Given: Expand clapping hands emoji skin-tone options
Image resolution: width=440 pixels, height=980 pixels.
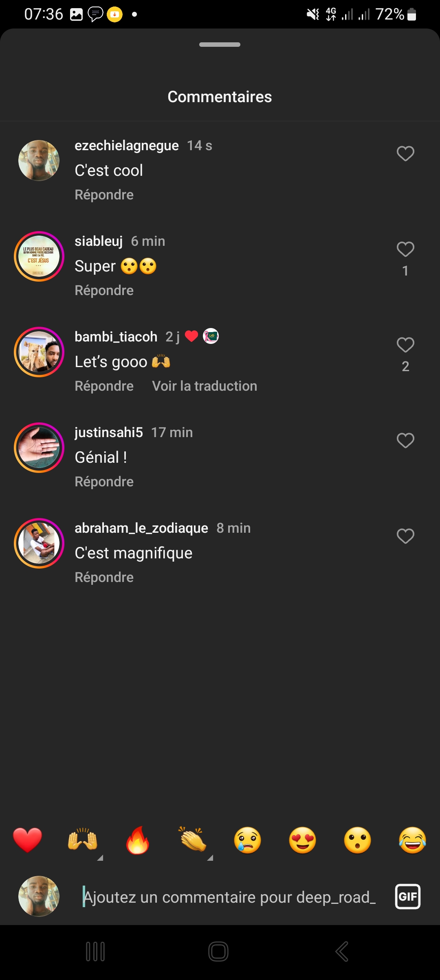Looking at the screenshot, I should [x=210, y=857].
